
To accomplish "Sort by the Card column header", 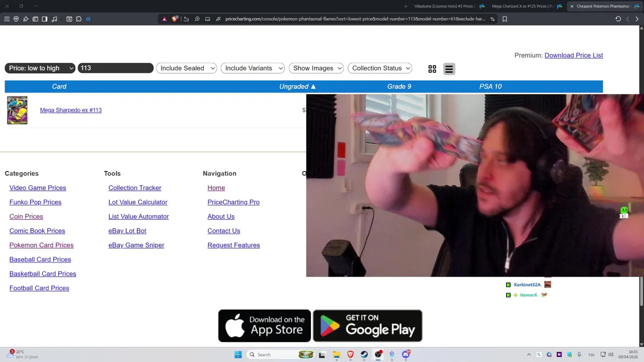I will tap(59, 86).
